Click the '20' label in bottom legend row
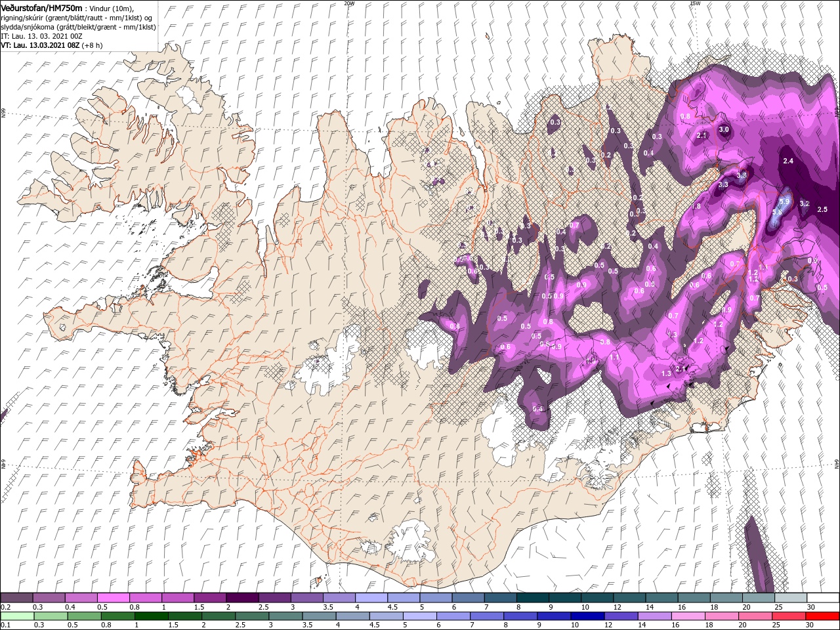This screenshot has width=840, height=630. pos(742,625)
